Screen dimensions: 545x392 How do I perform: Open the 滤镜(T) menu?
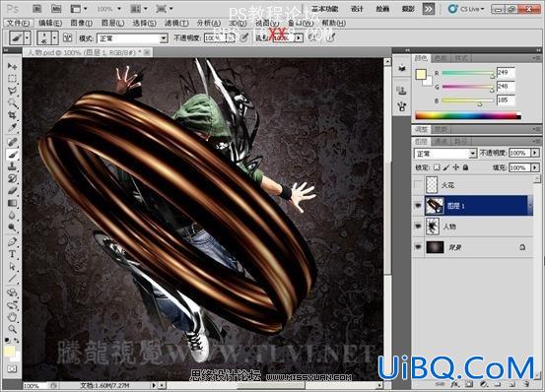(x=176, y=23)
